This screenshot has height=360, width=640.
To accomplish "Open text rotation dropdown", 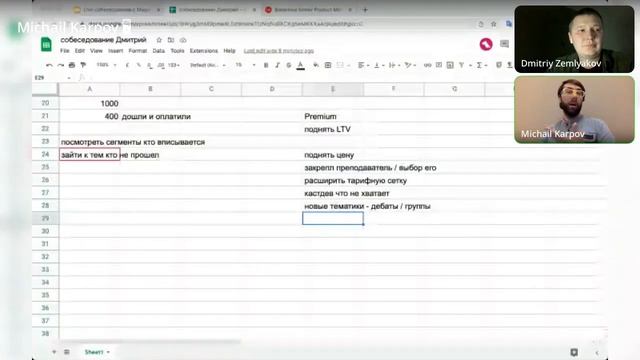I will [409, 65].
